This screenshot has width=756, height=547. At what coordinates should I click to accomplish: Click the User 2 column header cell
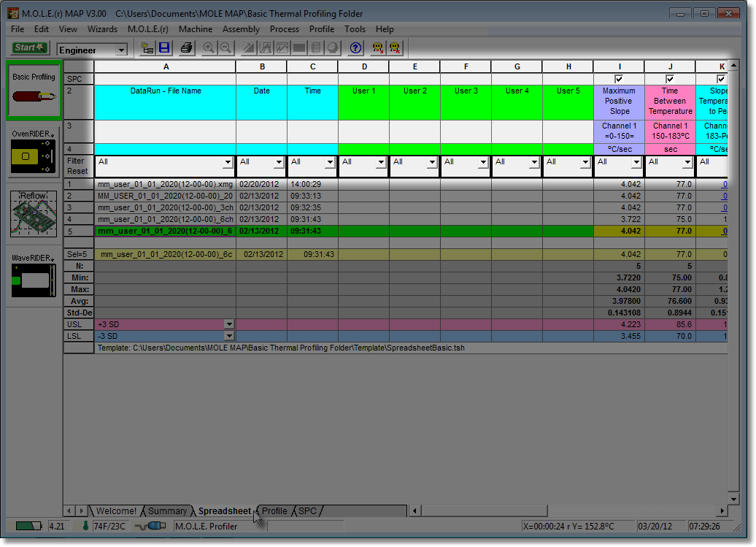pos(414,102)
